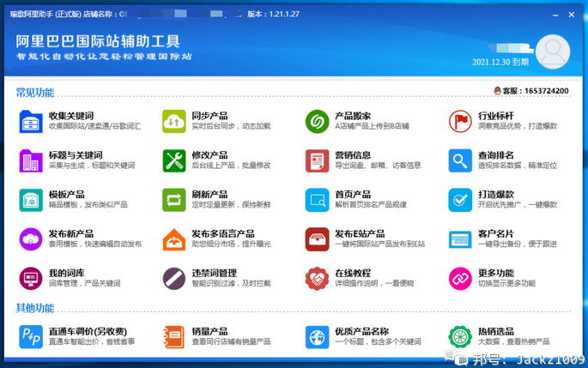The width and height of the screenshot is (588, 368).
Task: Click the 同步产品 cloud sync icon
Action: pyautogui.click(x=174, y=121)
